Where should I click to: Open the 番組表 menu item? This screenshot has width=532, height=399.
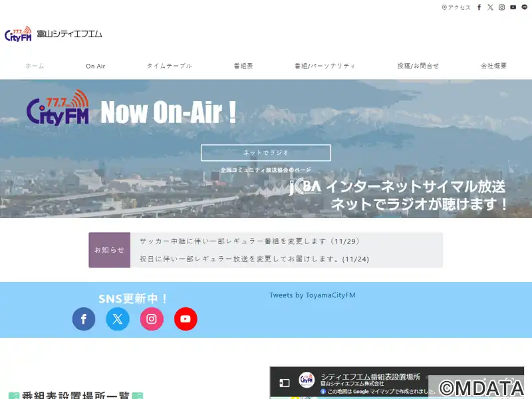[x=243, y=66]
